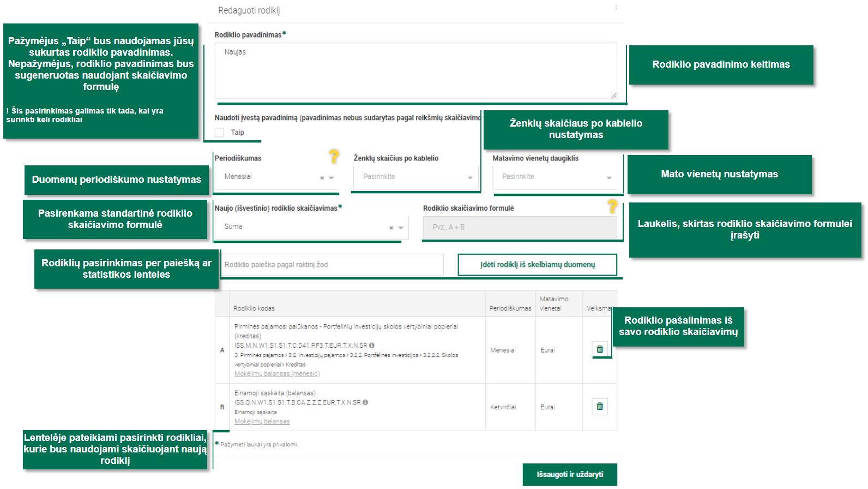The width and height of the screenshot is (868, 489).
Task: Remove indicator row B using trash icon
Action: 600,406
